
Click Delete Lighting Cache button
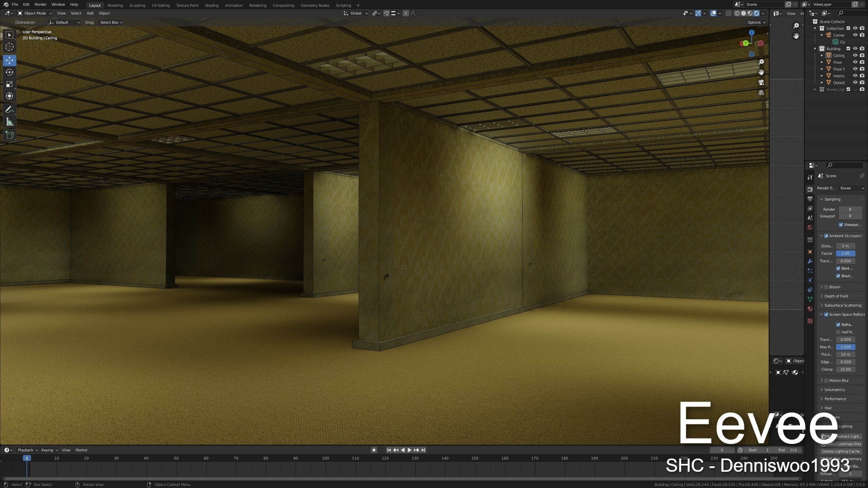pyautogui.click(x=841, y=451)
